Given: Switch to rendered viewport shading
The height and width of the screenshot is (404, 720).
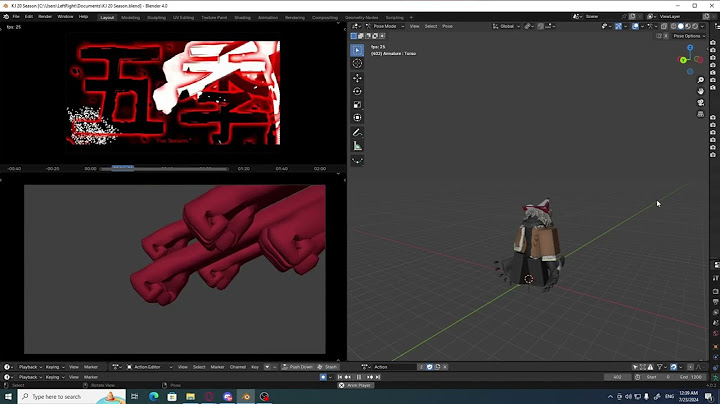Looking at the screenshot, I should (695, 26).
